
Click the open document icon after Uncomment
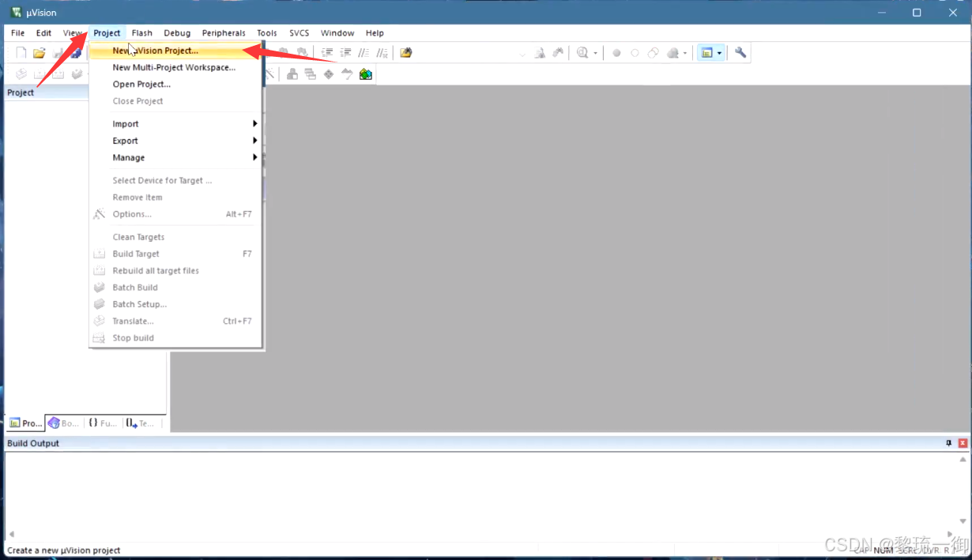pos(406,53)
